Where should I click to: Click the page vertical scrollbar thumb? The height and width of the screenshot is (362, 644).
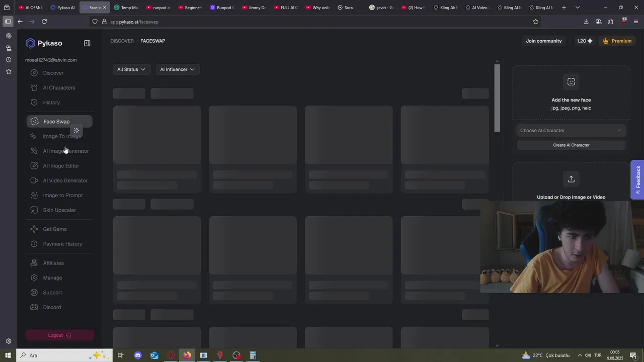tap(497, 98)
